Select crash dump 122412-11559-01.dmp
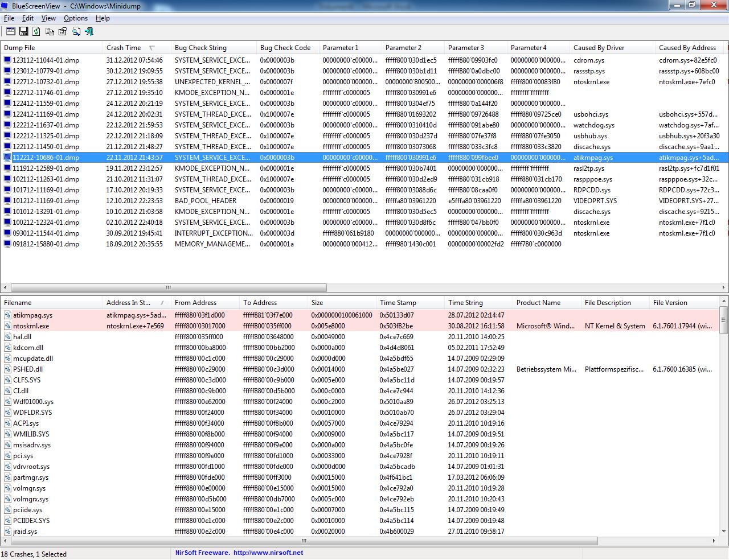Viewport: 729px width, 560px height. tap(46, 104)
